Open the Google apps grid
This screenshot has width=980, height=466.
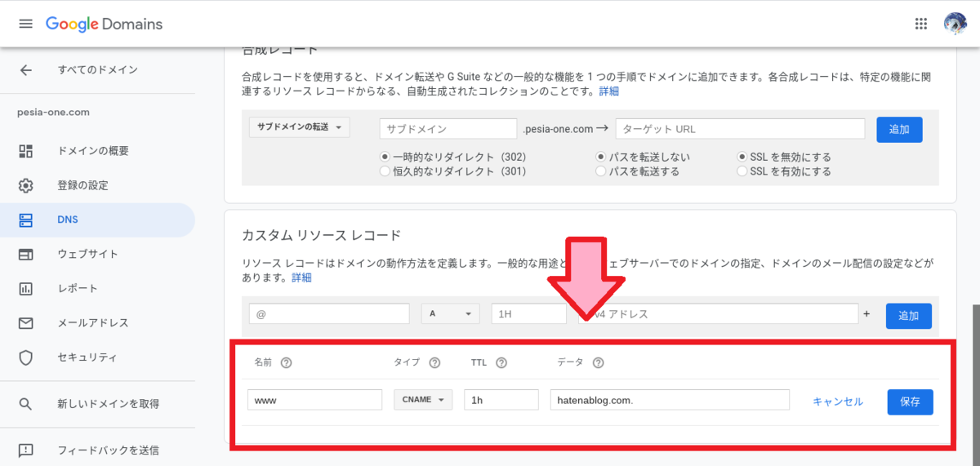point(921,24)
